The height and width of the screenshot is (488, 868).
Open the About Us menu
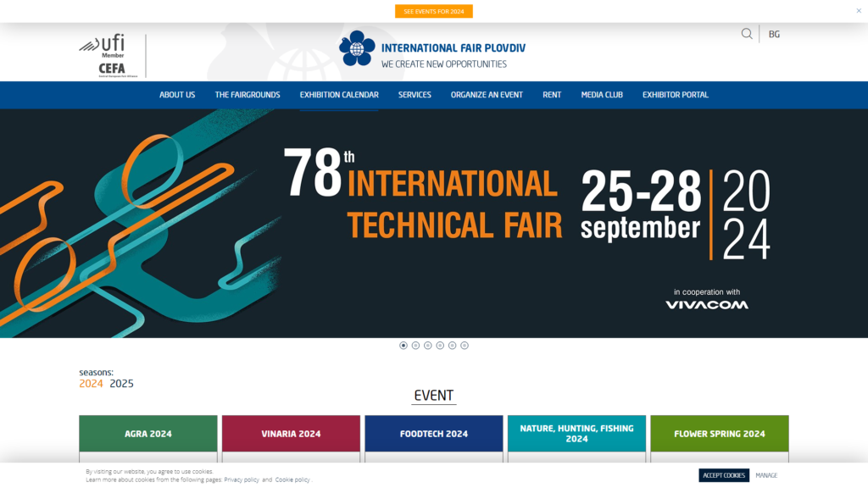pos(177,95)
